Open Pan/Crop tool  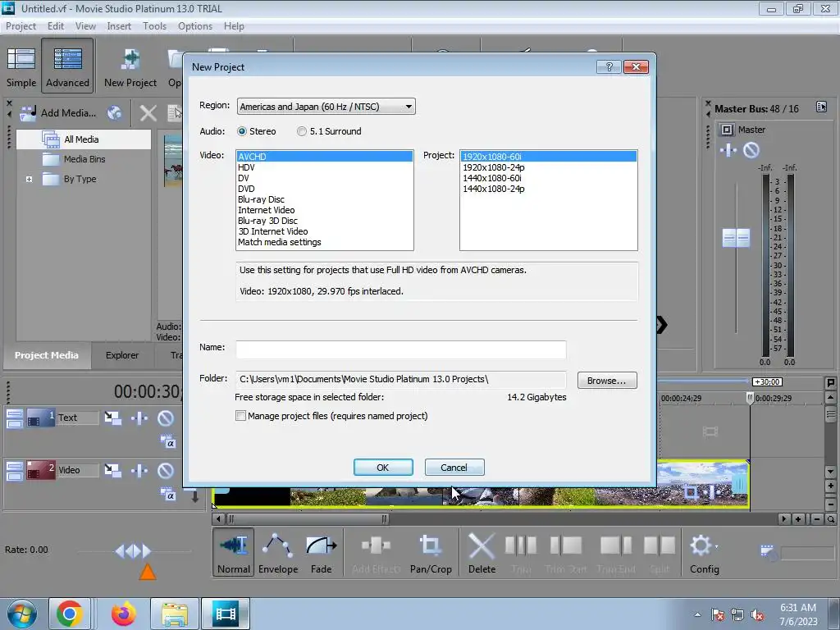(431, 553)
